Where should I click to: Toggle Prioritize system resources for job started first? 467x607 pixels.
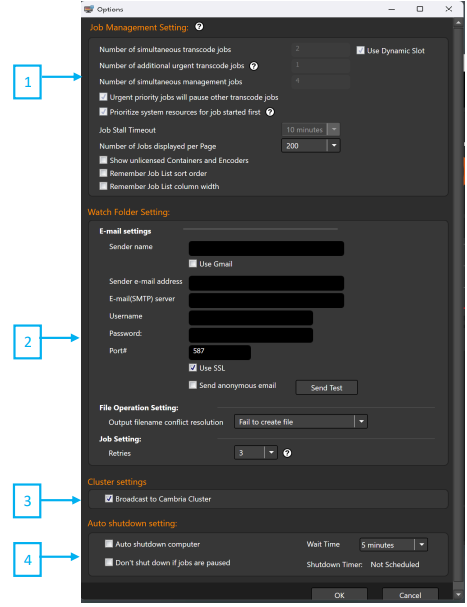(103, 112)
